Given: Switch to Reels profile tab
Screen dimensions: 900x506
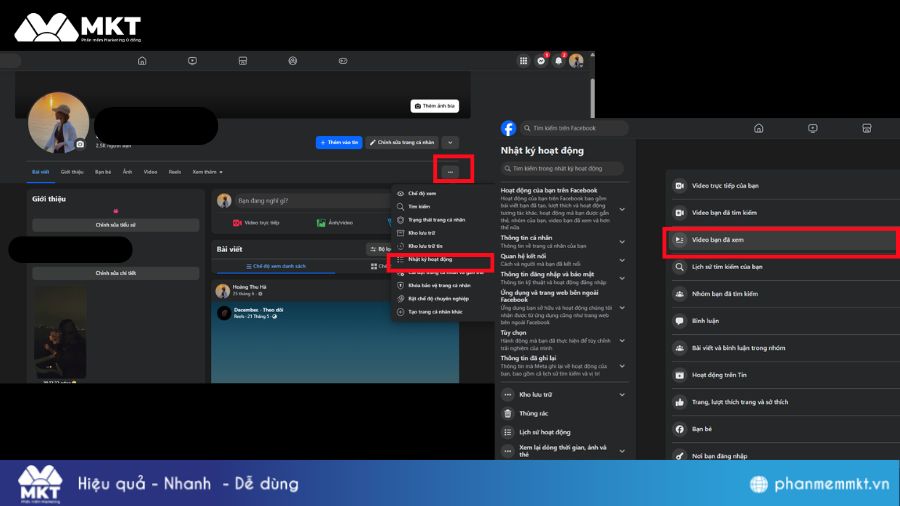Looking at the screenshot, I should (175, 172).
